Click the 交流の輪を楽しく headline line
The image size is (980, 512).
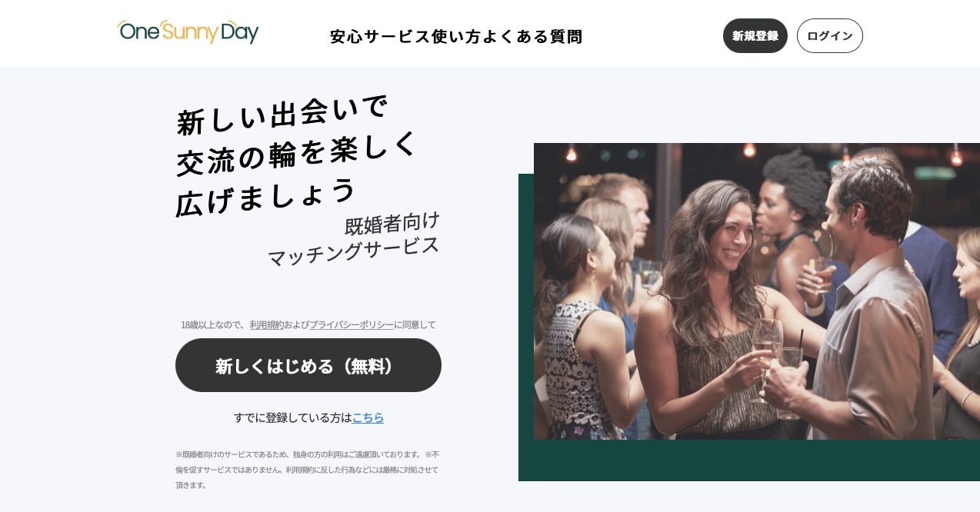pos(297,152)
